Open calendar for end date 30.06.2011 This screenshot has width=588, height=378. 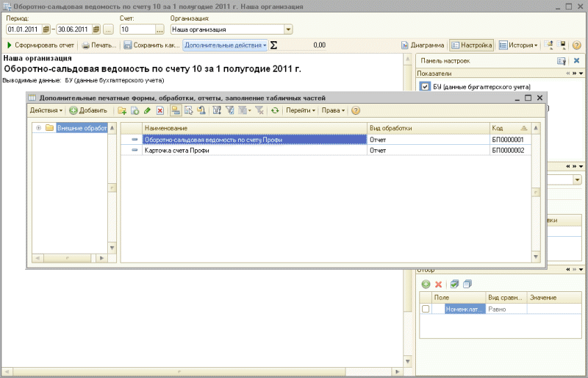click(x=96, y=29)
